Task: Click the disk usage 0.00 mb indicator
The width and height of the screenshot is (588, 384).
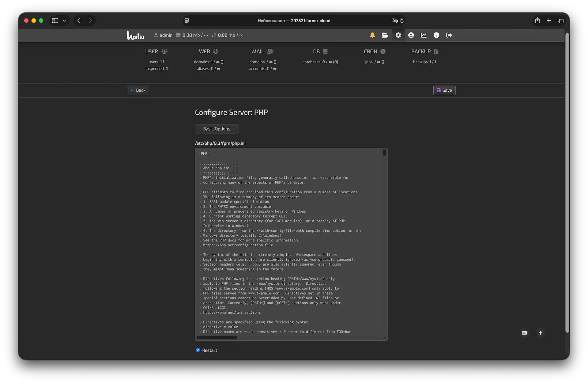Action: point(192,35)
